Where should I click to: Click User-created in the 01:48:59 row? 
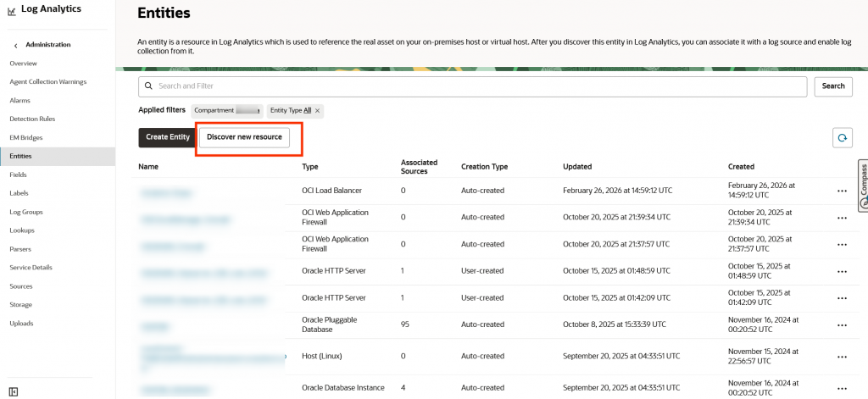(x=482, y=271)
